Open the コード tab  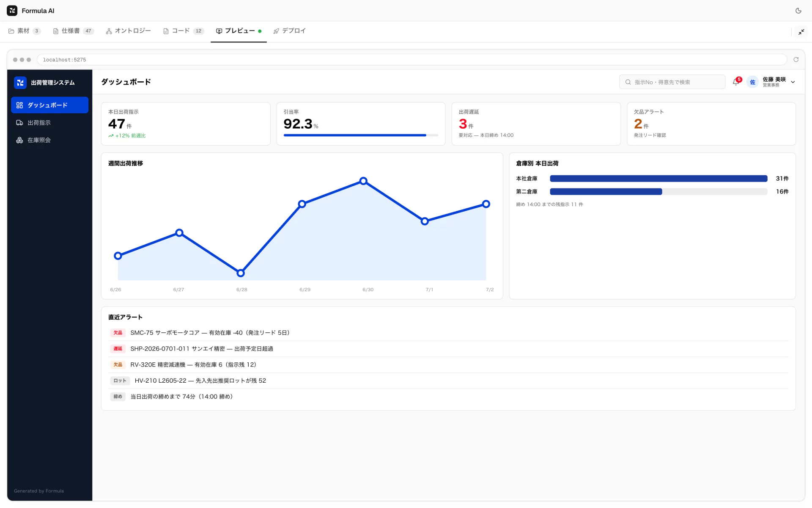[x=184, y=31]
